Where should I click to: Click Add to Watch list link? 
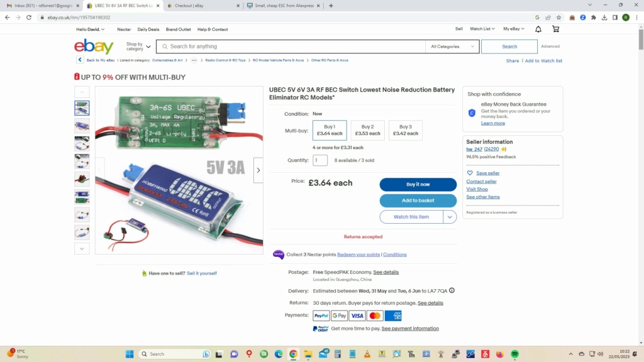543,61
